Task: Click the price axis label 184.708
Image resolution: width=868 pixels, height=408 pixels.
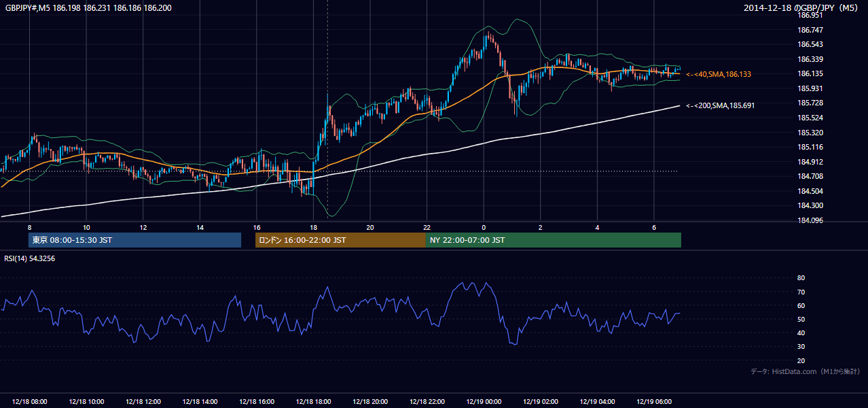Action: click(x=810, y=176)
